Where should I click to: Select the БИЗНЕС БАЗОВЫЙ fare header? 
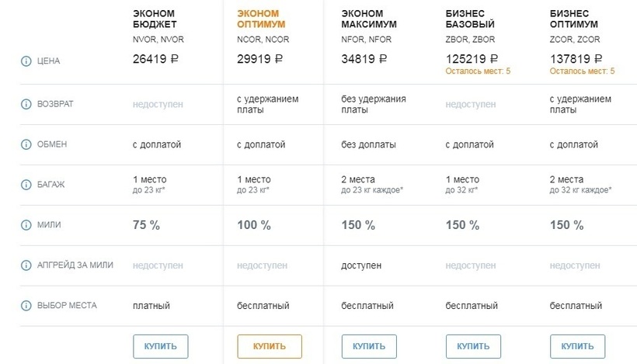[x=471, y=19]
